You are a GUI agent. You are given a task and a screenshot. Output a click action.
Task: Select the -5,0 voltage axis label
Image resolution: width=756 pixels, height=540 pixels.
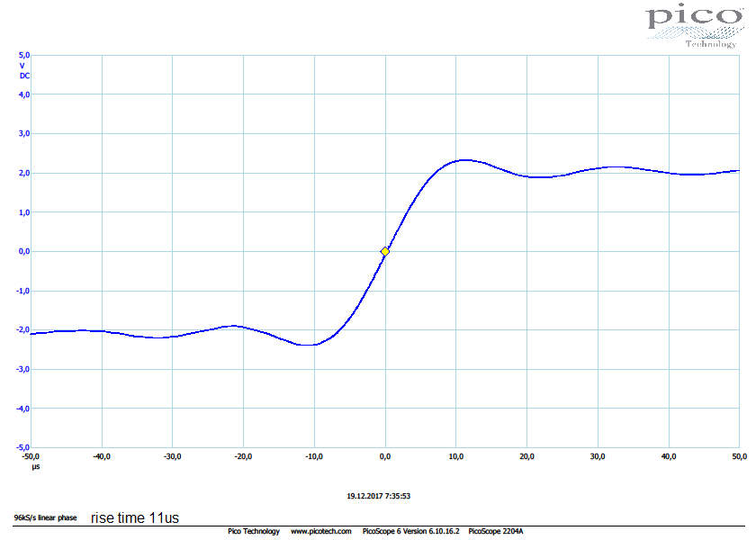(23, 447)
